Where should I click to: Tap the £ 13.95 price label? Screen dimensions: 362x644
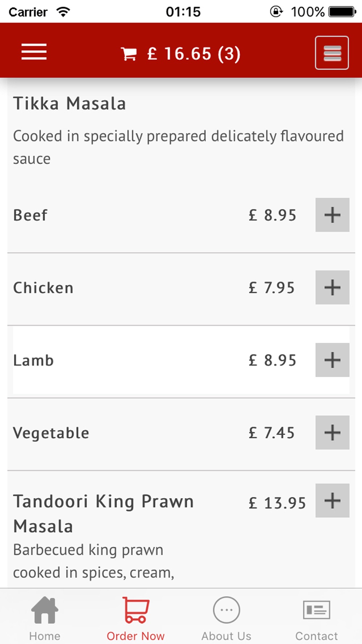(277, 503)
